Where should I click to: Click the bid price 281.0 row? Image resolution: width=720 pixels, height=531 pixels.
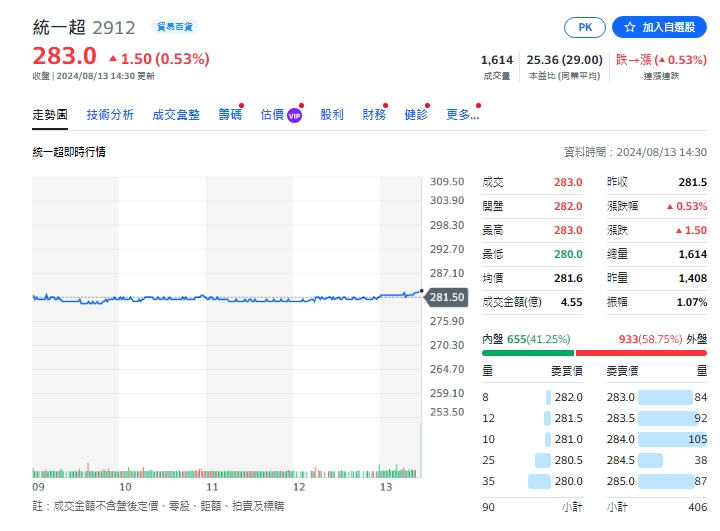(x=532, y=439)
